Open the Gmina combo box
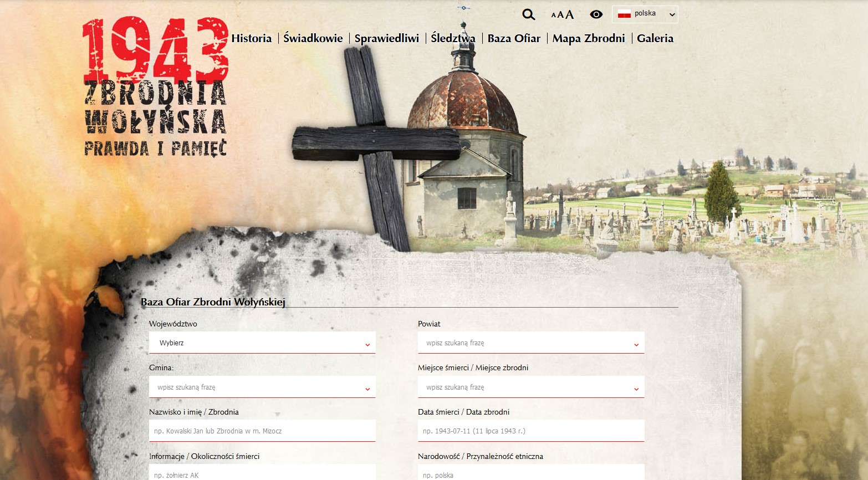Screen dimensions: 868x480 262,387
